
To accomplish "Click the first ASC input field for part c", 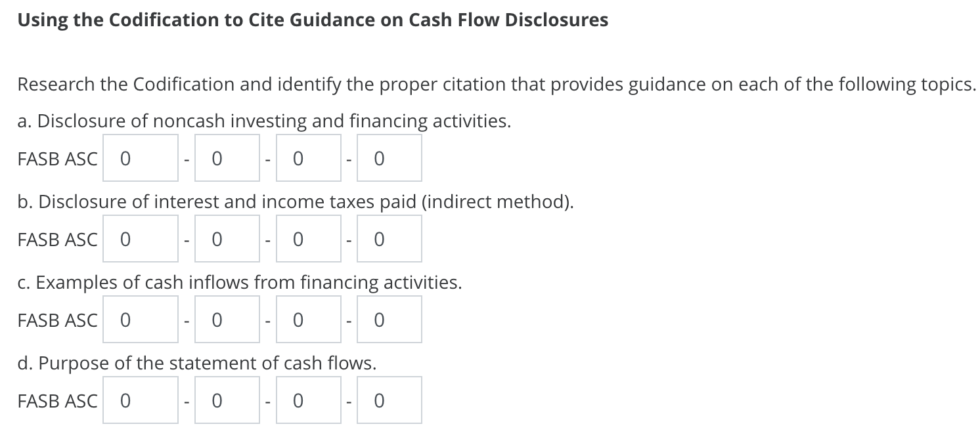I will pos(140,319).
